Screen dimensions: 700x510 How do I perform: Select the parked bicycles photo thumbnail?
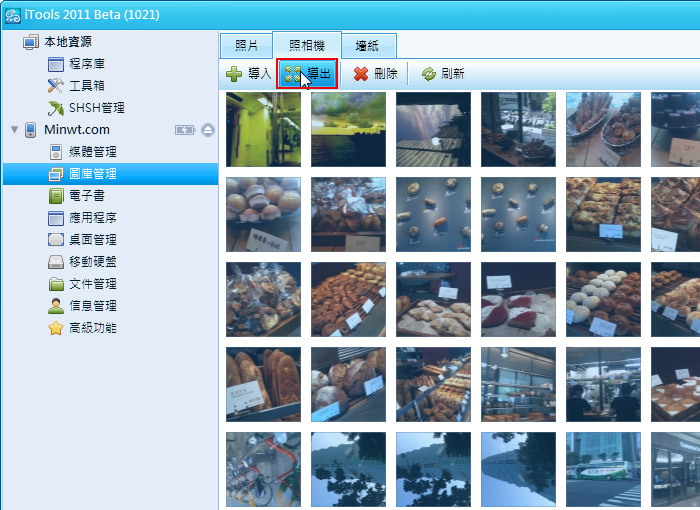[263, 469]
